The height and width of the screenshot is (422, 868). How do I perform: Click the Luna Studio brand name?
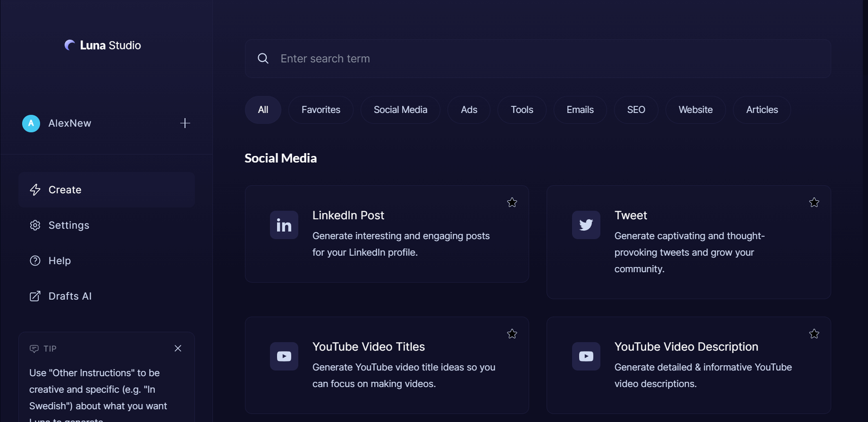click(x=111, y=45)
